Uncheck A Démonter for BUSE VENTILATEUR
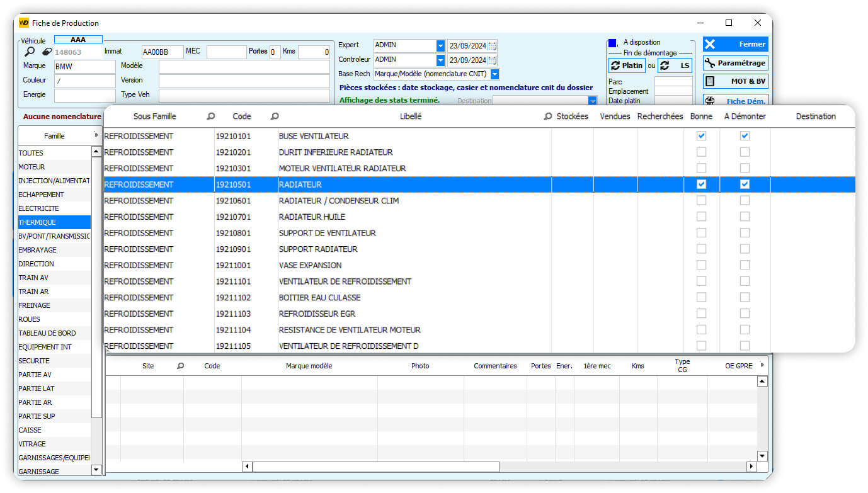Viewport: 868px width, 493px height. point(745,136)
